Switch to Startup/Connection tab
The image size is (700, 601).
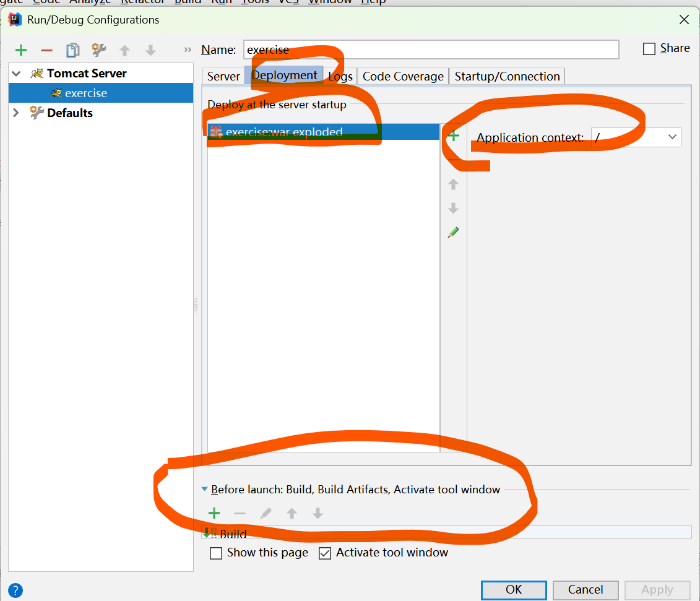[507, 76]
